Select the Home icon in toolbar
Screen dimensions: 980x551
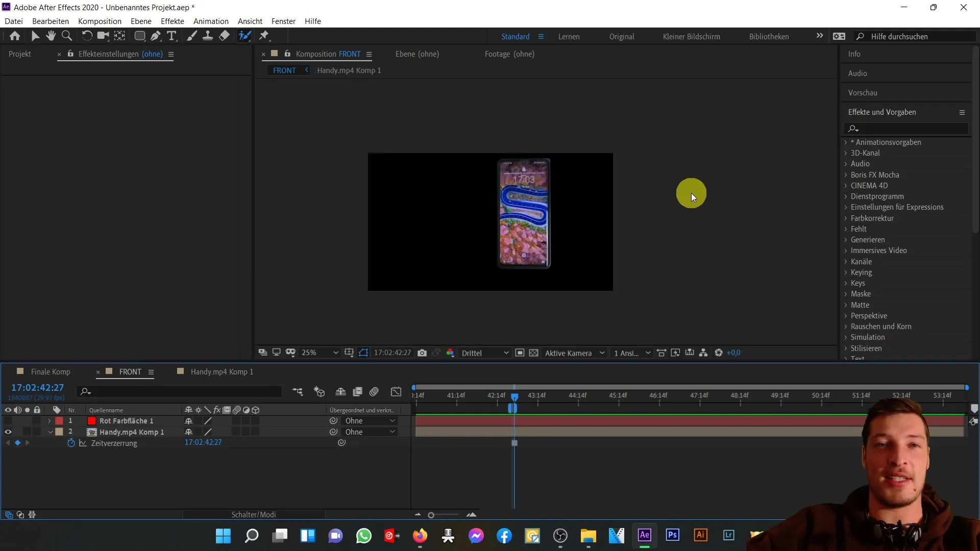[x=15, y=36]
